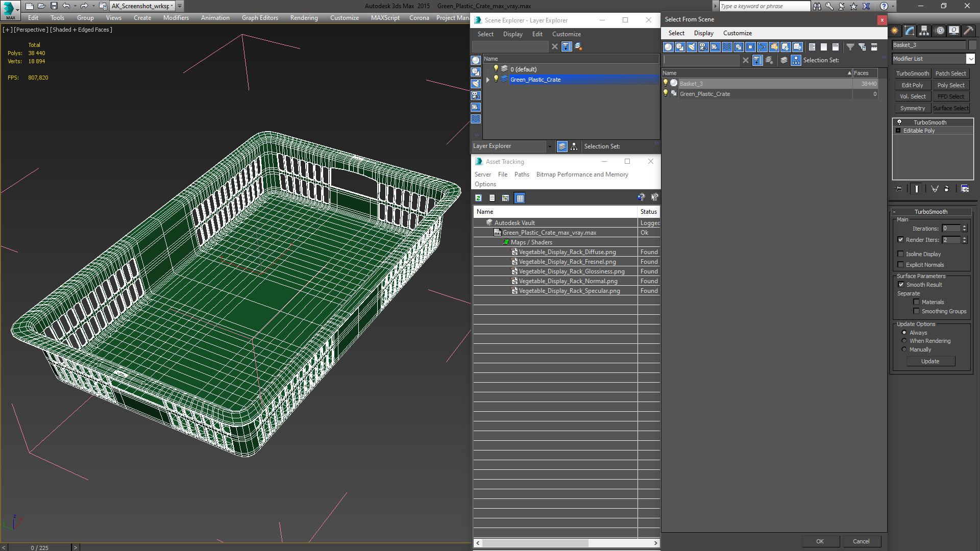The image size is (980, 551).
Task: Toggle display helpers filter in Select From Scene
Action: [715, 47]
